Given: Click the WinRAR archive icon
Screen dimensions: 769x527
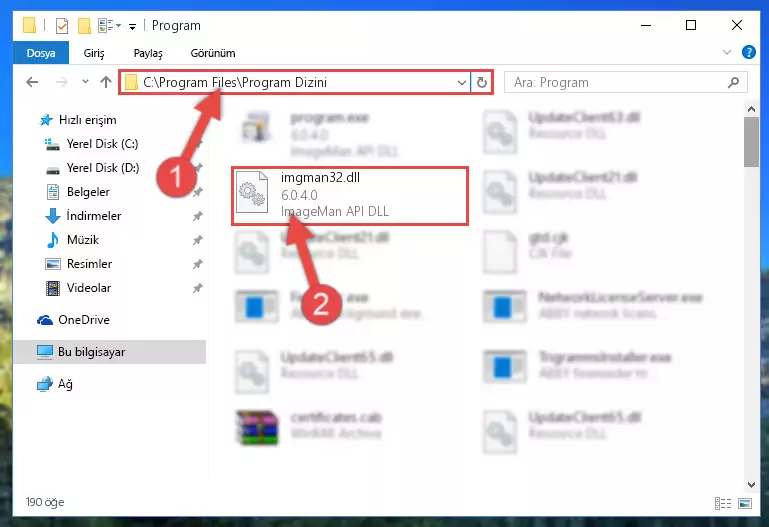Looking at the screenshot, I should point(257,427).
